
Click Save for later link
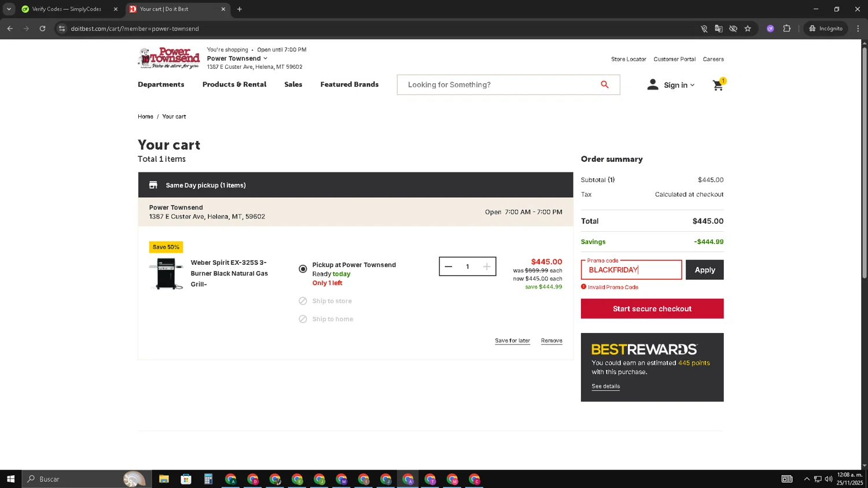coord(512,341)
